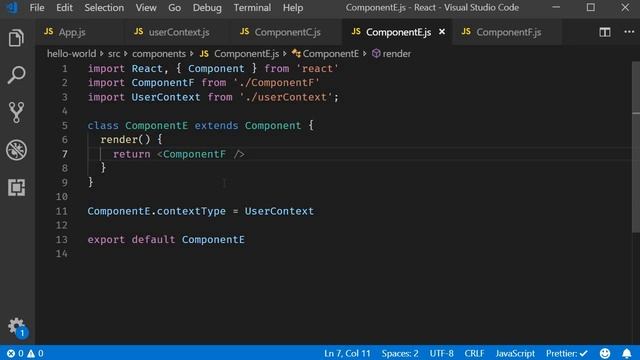640x360 pixels.
Task: Click 'contextType' on line 11
Action: pos(191,211)
